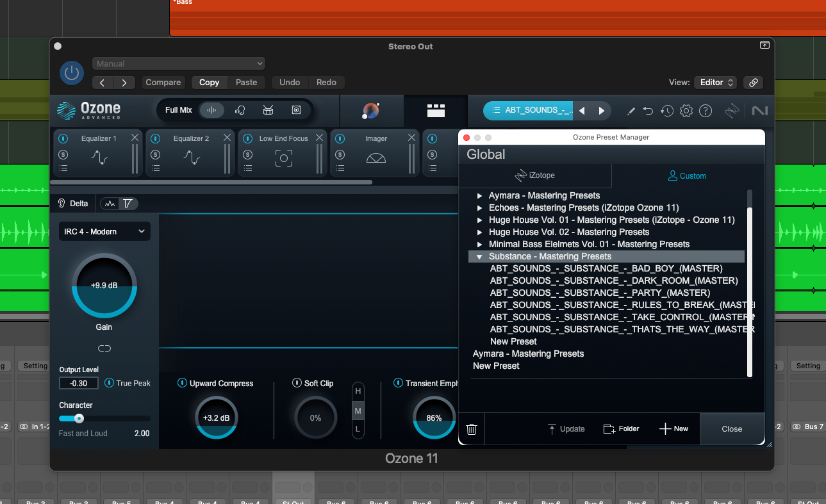Open the Master Assistant color wheel icon
The image size is (826, 504).
(370, 111)
